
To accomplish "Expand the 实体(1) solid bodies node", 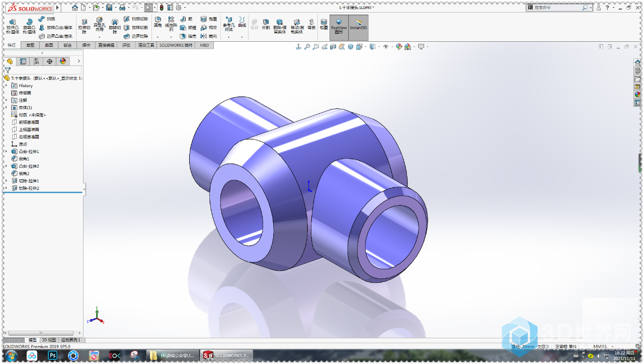I will click(x=7, y=107).
